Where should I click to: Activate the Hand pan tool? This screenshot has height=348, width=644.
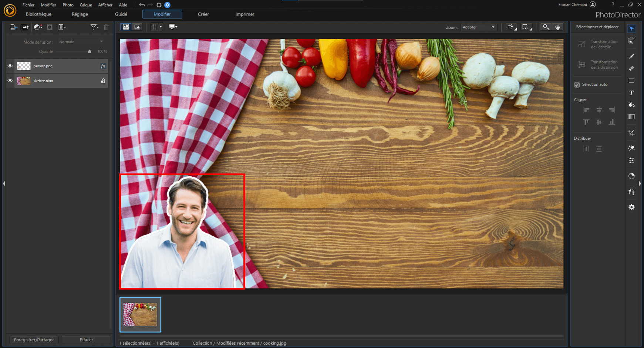[558, 27]
